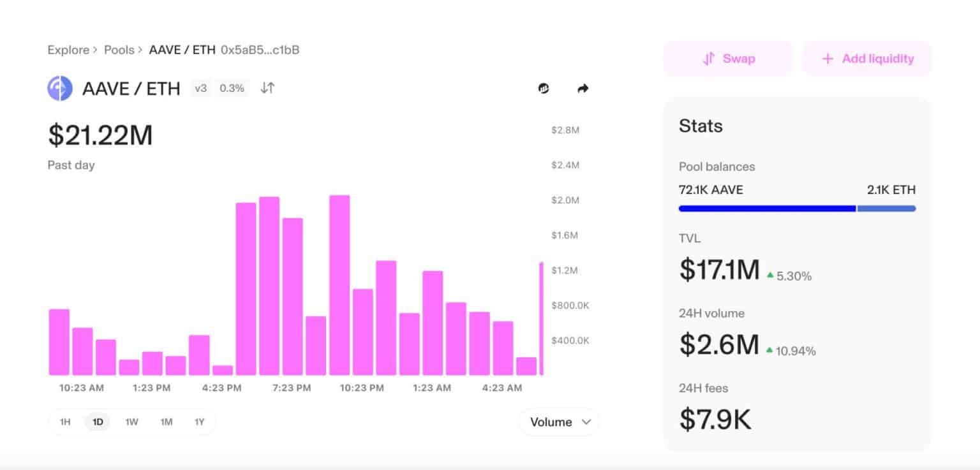This screenshot has width=980, height=470.
Task: Switch chart to 1Y range
Action: [200, 422]
